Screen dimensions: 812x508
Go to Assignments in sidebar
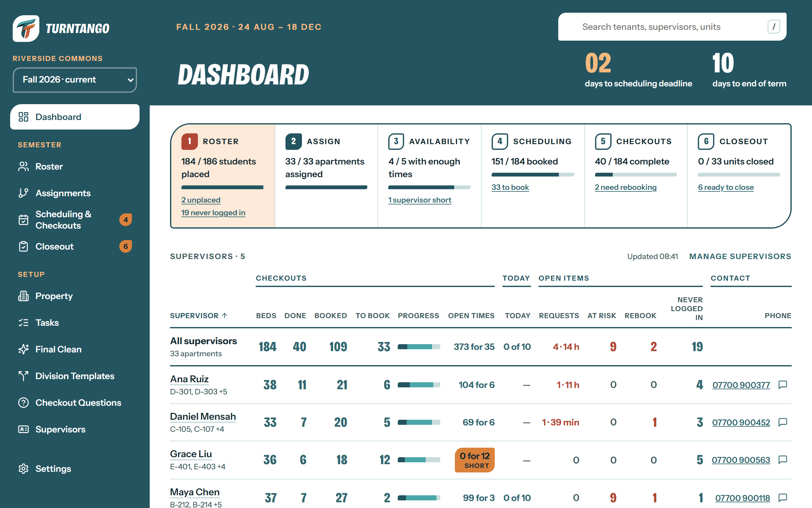[75, 193]
